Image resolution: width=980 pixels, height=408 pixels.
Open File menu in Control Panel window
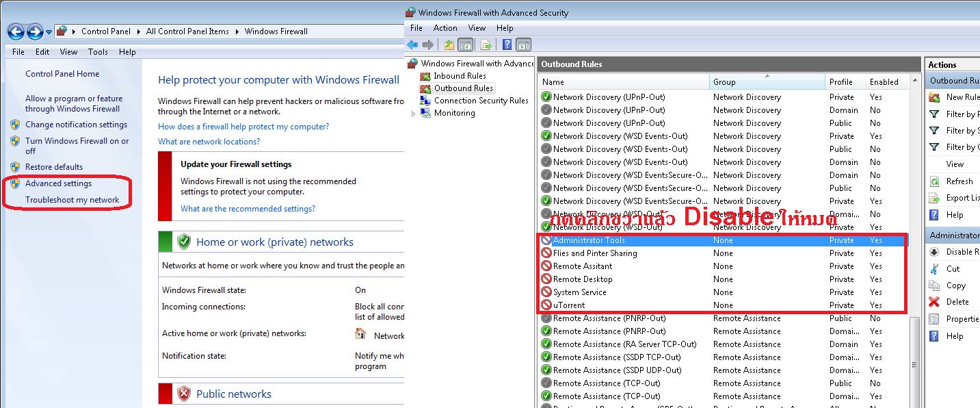point(18,52)
